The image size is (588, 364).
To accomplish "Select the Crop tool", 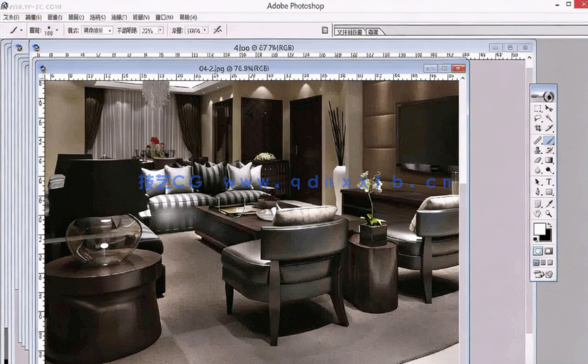I will pyautogui.click(x=538, y=128).
